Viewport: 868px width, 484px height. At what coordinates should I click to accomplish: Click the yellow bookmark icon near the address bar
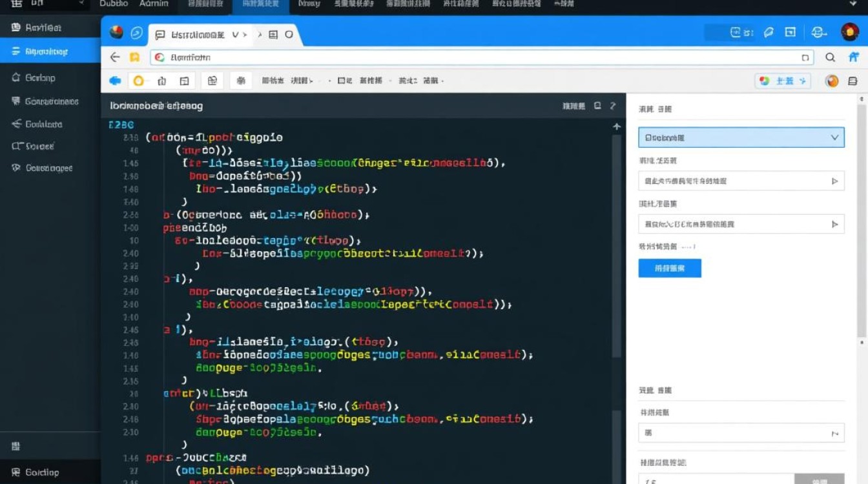134,57
